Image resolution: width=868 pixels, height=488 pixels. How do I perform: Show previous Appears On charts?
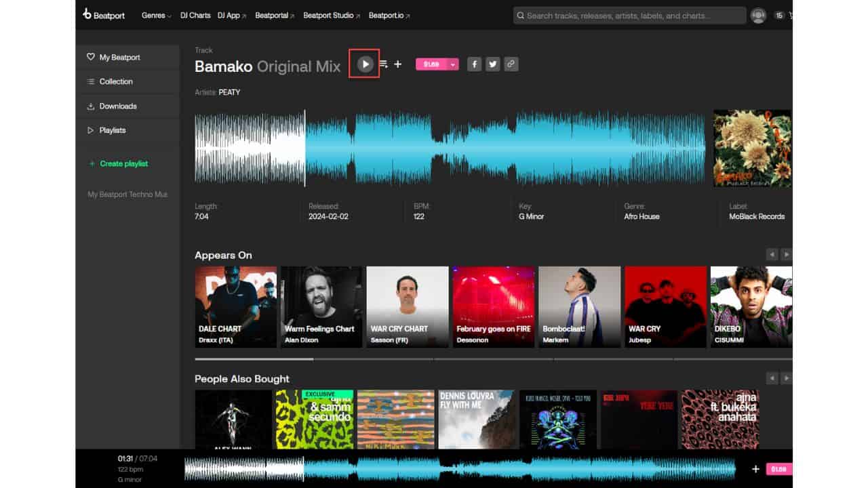click(772, 255)
